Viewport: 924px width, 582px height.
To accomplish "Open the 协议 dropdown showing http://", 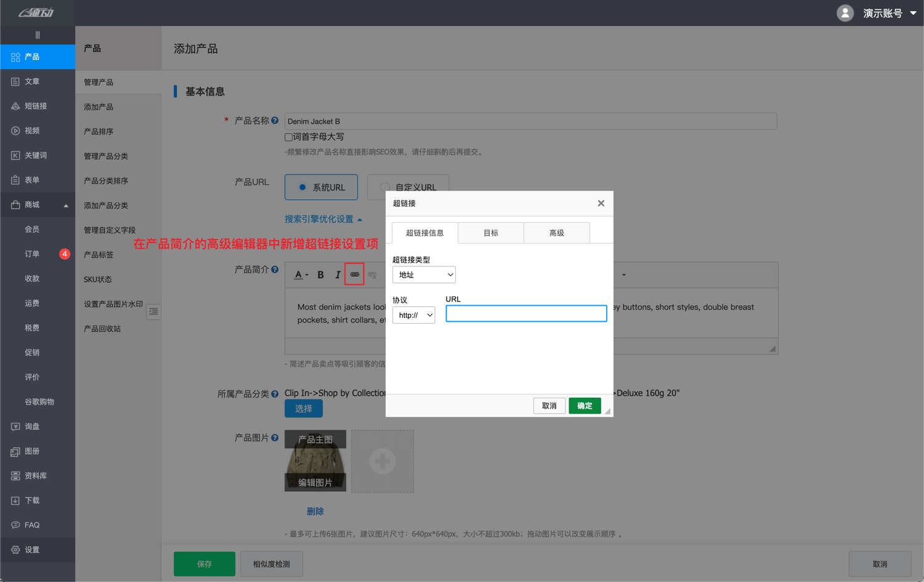I will pyautogui.click(x=413, y=314).
